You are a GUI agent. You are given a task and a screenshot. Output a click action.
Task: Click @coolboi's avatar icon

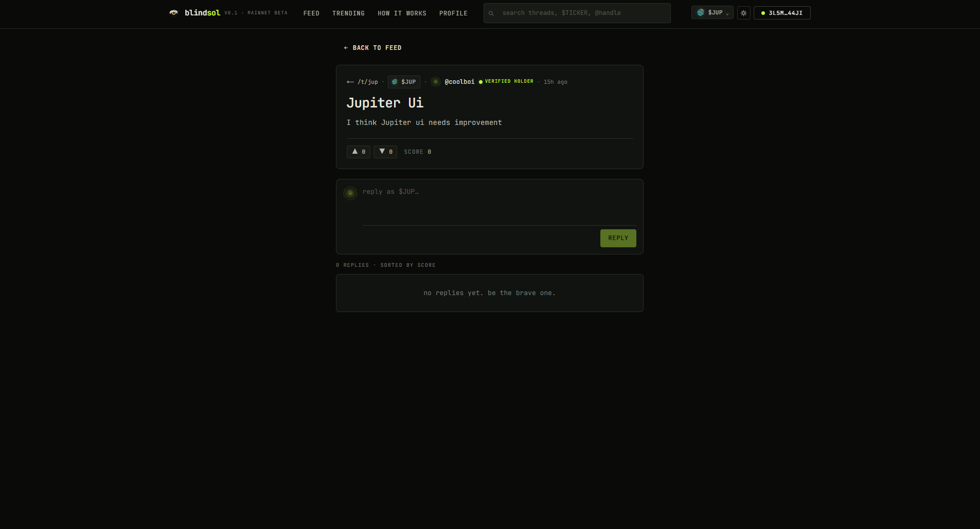[436, 82]
